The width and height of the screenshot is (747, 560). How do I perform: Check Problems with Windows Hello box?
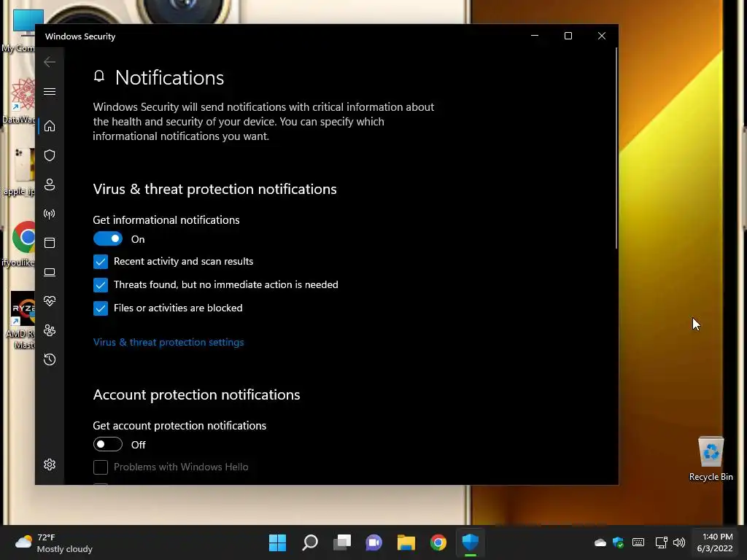click(x=101, y=467)
